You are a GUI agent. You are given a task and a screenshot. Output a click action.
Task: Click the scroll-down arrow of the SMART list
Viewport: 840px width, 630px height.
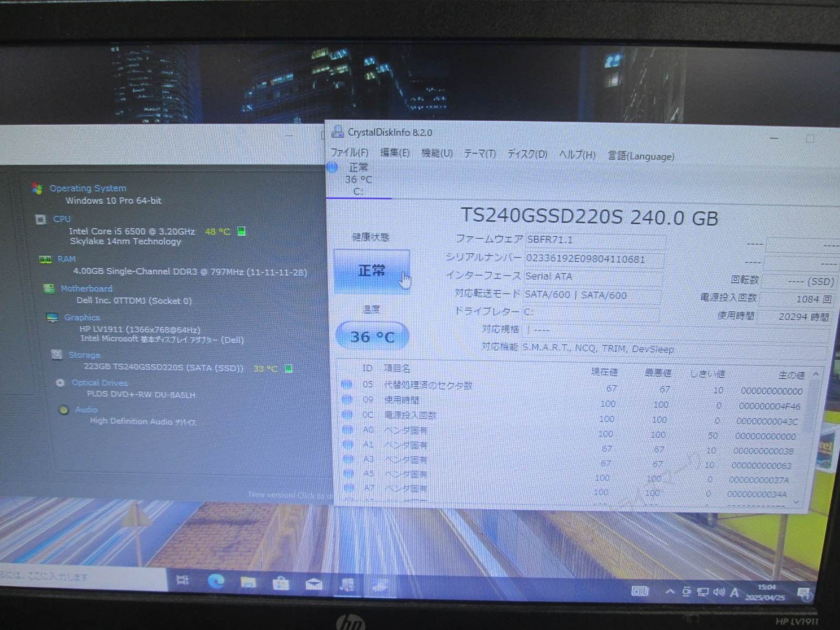coord(797,502)
